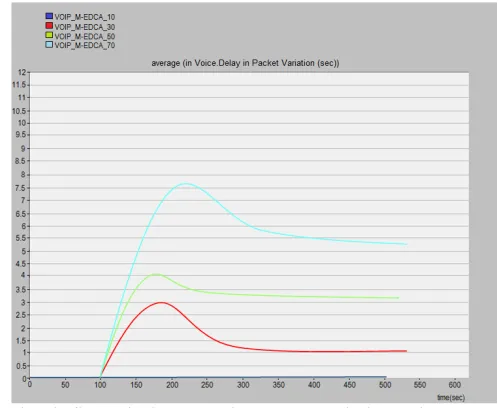Click the yellow-green VOIP_M-EDCA_50 legend swatch
The width and height of the screenshot is (498, 408).
[x=49, y=35]
